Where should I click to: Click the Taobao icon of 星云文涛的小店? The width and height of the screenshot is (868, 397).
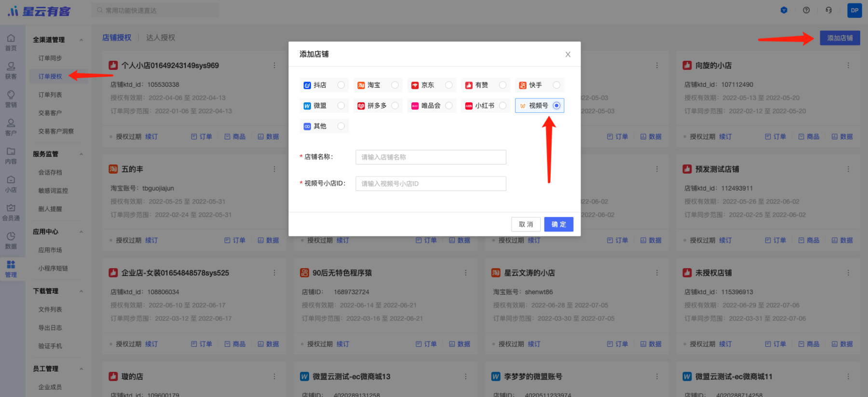point(496,273)
